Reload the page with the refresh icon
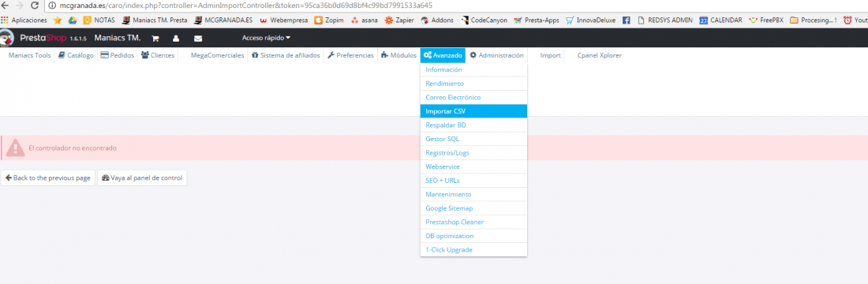868x284 pixels. (x=35, y=6)
